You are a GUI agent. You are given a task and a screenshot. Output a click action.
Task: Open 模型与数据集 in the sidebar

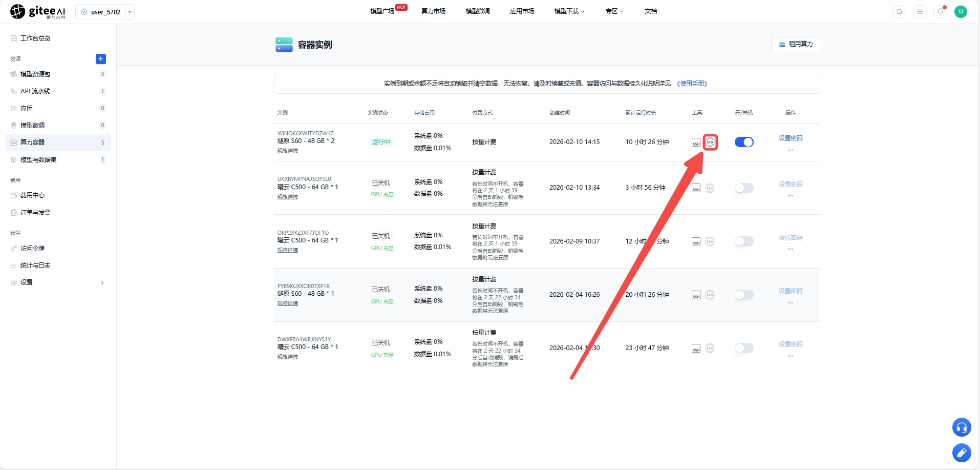(x=58, y=160)
